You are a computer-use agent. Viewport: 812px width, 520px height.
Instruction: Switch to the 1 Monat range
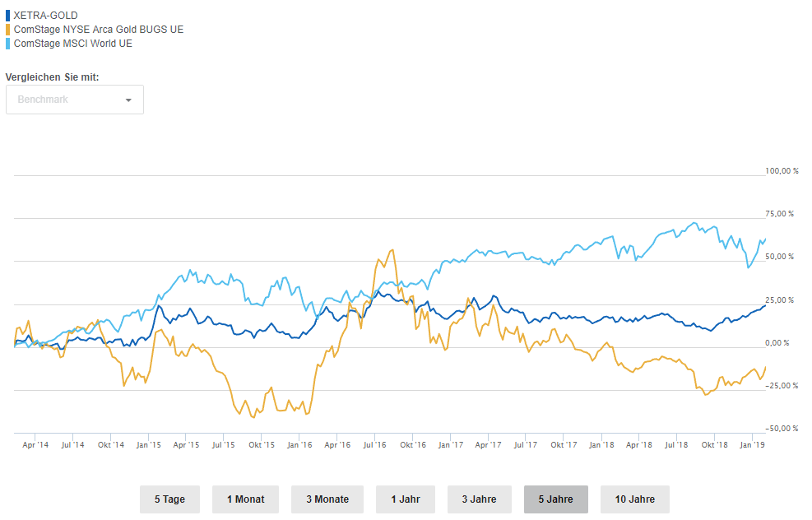(x=245, y=499)
